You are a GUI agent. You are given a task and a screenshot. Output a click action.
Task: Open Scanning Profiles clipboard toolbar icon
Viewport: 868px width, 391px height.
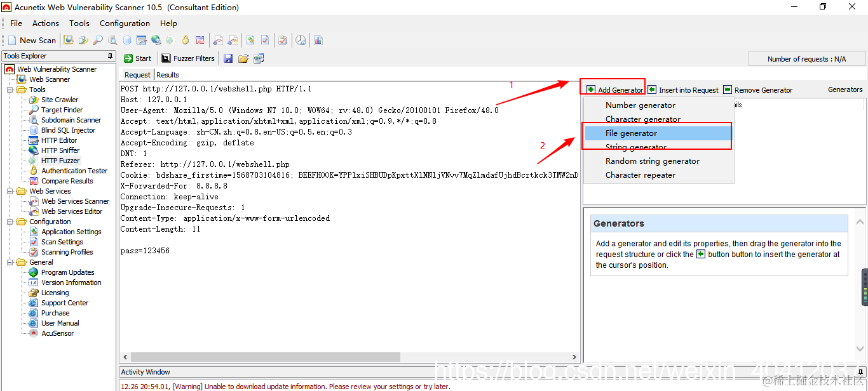click(x=283, y=40)
